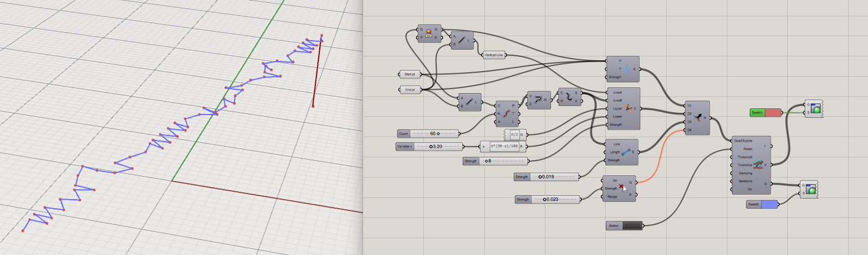
Task: Click the D4 input of the Merge component
Action: coord(689,130)
